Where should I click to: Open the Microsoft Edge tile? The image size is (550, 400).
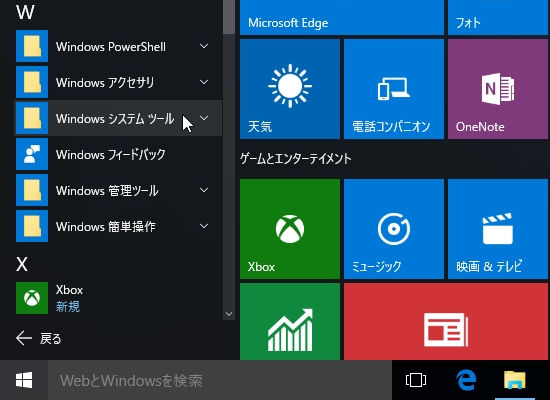click(342, 17)
